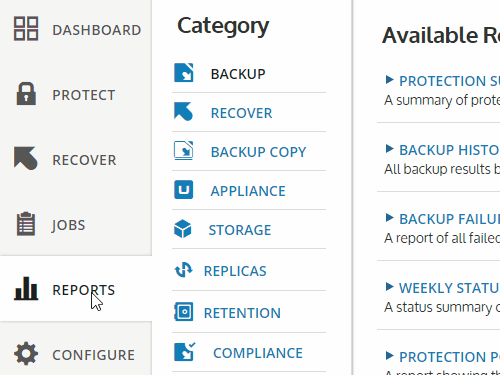Open the RECOVER sidebar label

tap(84, 160)
